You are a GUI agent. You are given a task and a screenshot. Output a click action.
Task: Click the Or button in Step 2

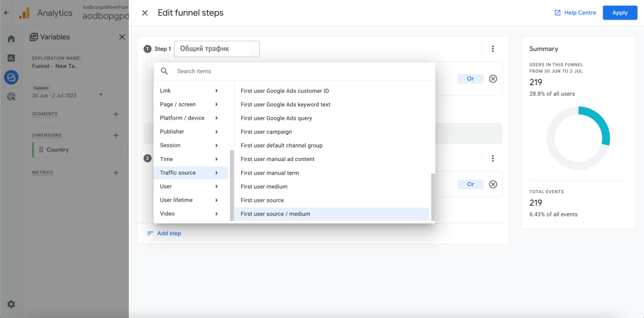click(470, 184)
